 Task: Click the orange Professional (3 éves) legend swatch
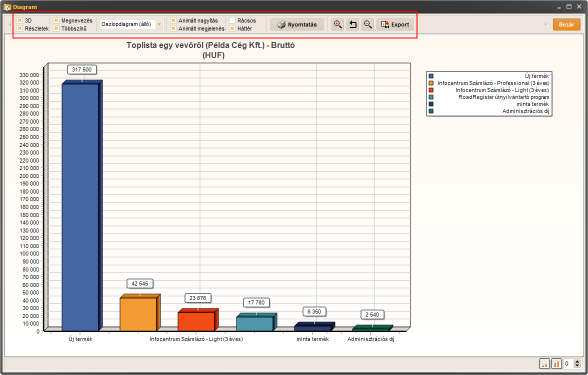tap(431, 83)
